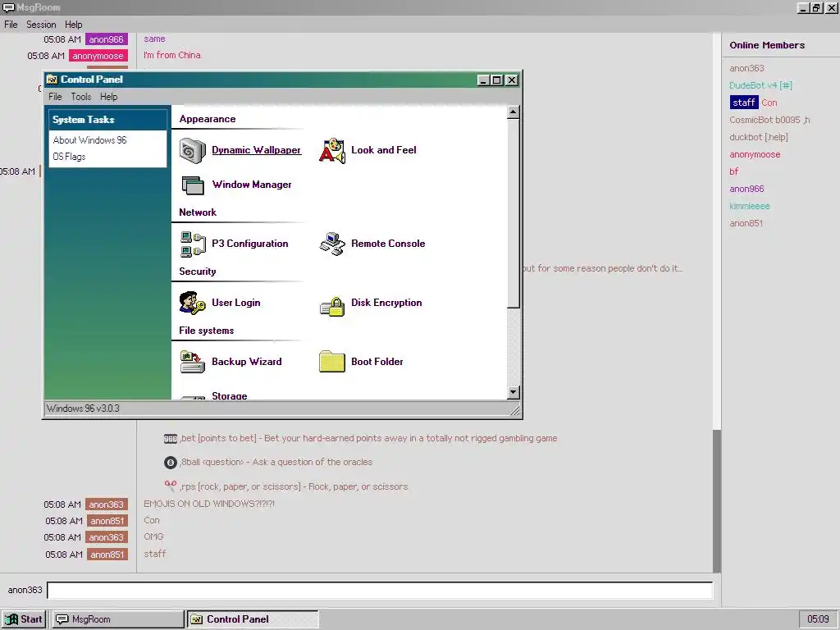Select CosmicBot b0095 in Online Members
This screenshot has width=840, height=630.
[769, 120]
